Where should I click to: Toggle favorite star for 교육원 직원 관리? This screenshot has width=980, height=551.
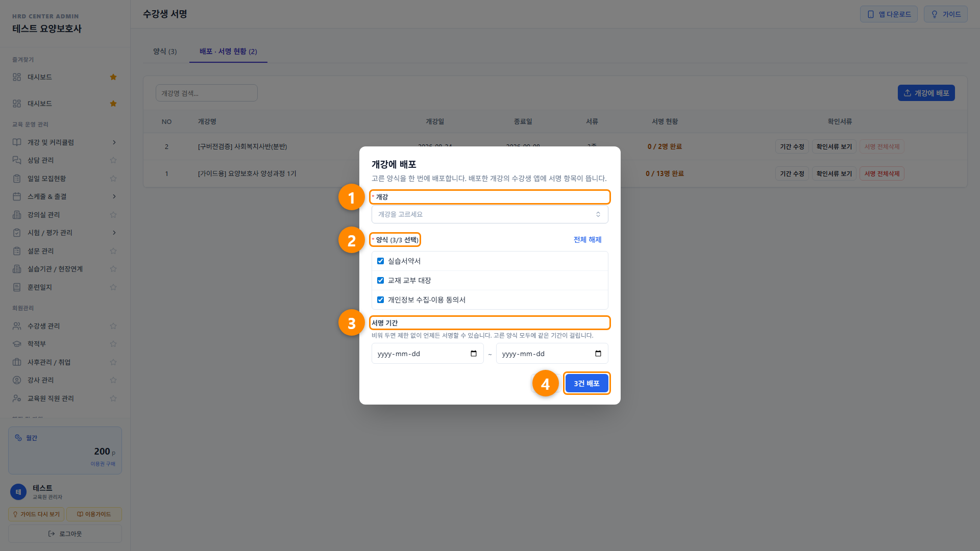[x=113, y=398]
